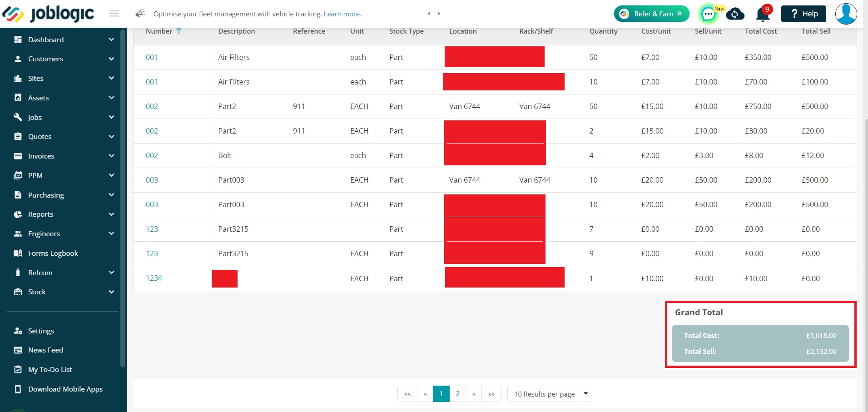Open stock number 003 with Van 6744
This screenshot has width=868, height=412.
tap(152, 180)
